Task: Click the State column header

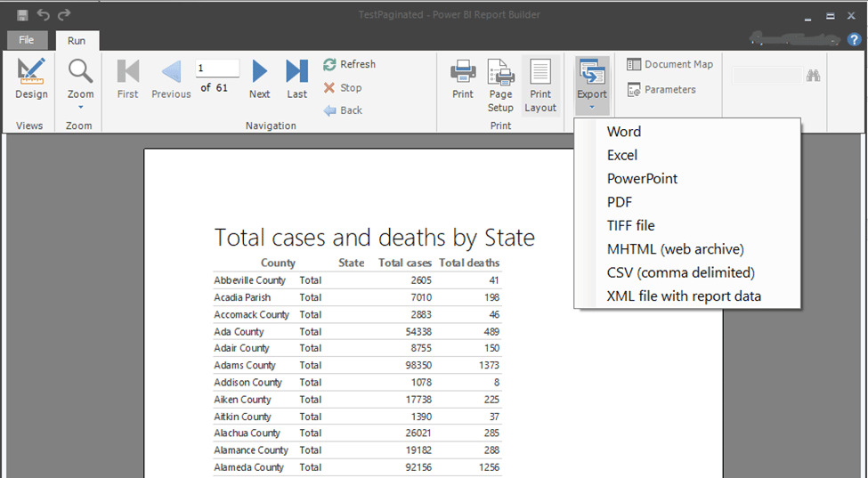Action: point(351,263)
